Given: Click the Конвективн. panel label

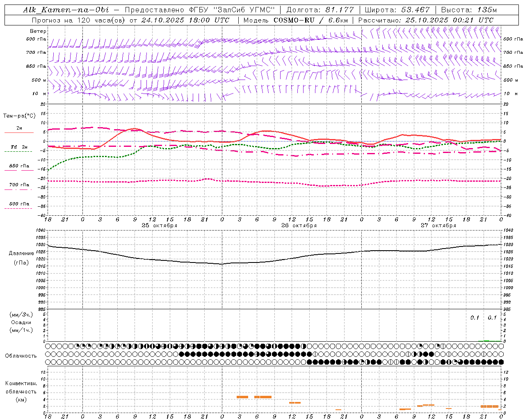Looking at the screenshot, I should coord(21,383).
